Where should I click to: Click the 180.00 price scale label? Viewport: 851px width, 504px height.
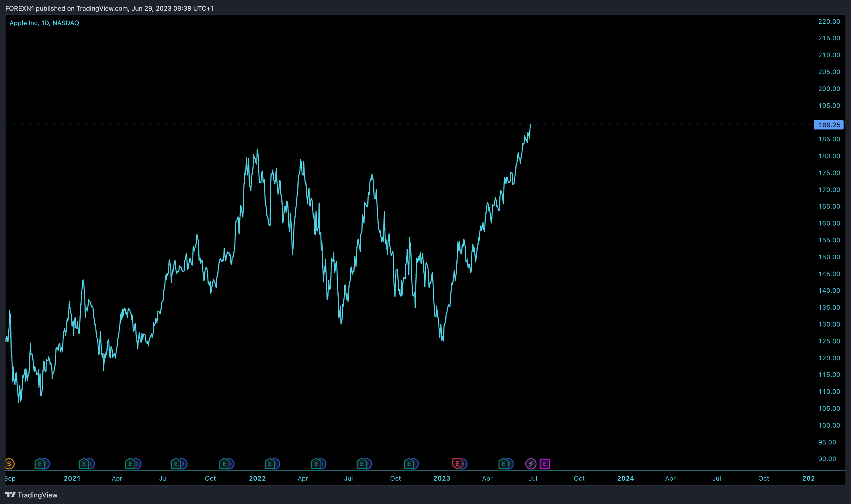[x=829, y=156]
